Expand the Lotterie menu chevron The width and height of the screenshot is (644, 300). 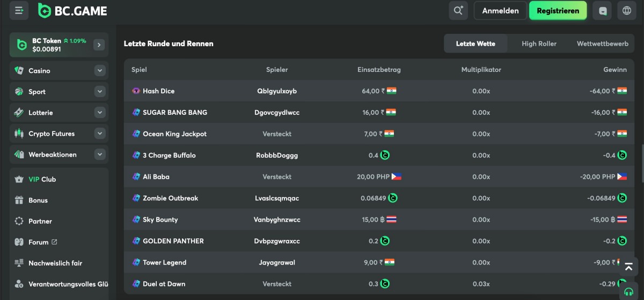[100, 113]
